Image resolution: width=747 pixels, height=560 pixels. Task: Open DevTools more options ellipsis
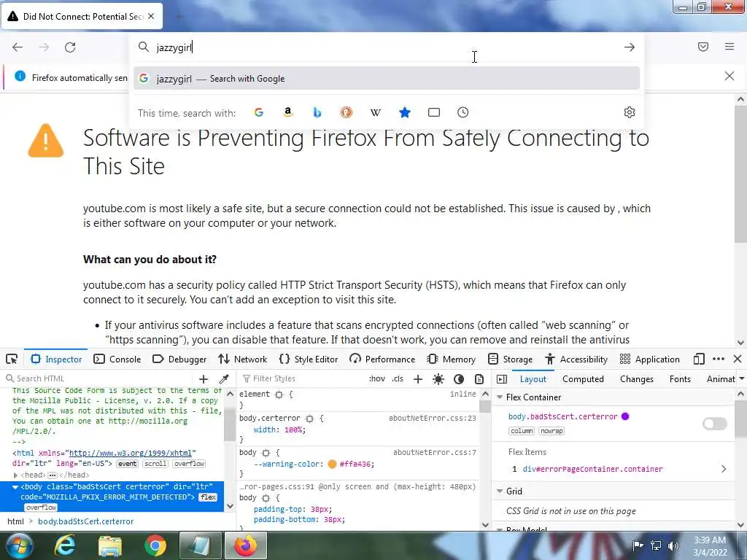[719, 359]
